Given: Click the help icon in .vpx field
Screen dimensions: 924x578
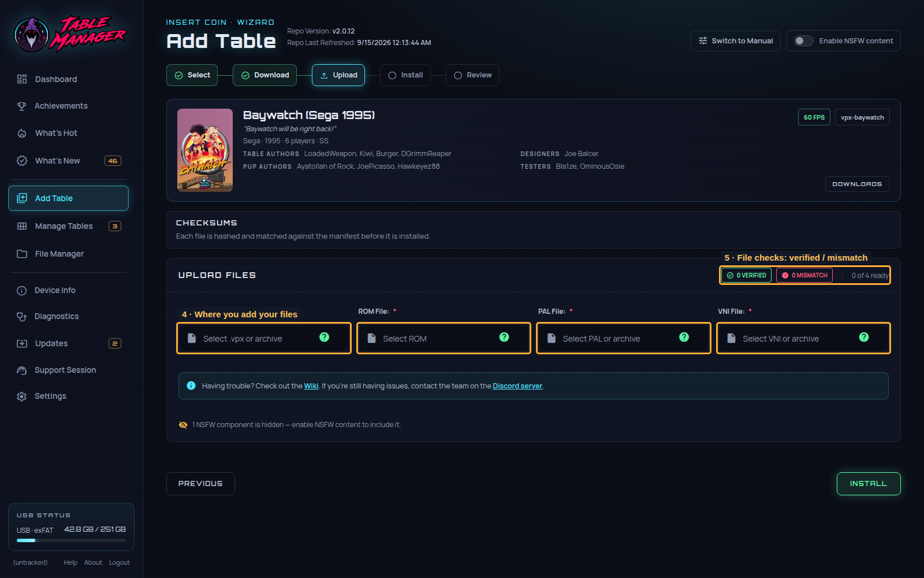Looking at the screenshot, I should pos(325,337).
